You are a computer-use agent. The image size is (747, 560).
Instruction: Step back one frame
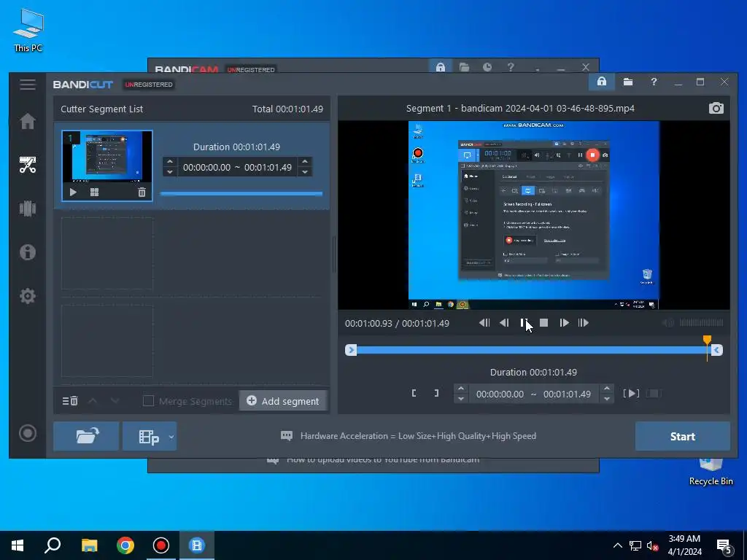tap(504, 323)
